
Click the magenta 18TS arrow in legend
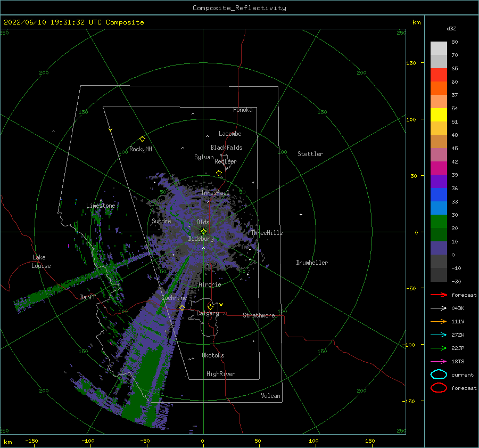click(439, 362)
